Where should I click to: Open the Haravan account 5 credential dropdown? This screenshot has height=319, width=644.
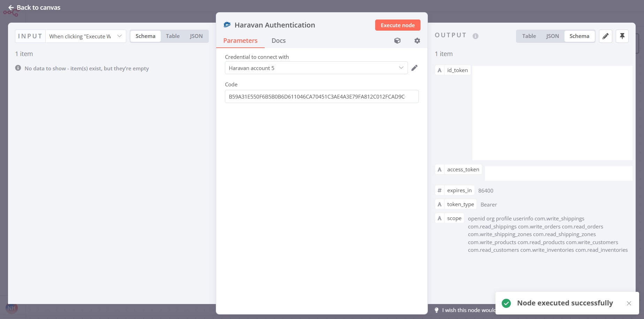pyautogui.click(x=316, y=68)
